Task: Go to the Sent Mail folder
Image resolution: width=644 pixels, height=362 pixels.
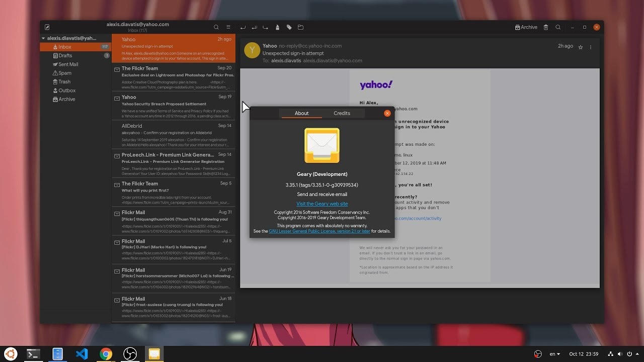Action: click(x=75, y=64)
